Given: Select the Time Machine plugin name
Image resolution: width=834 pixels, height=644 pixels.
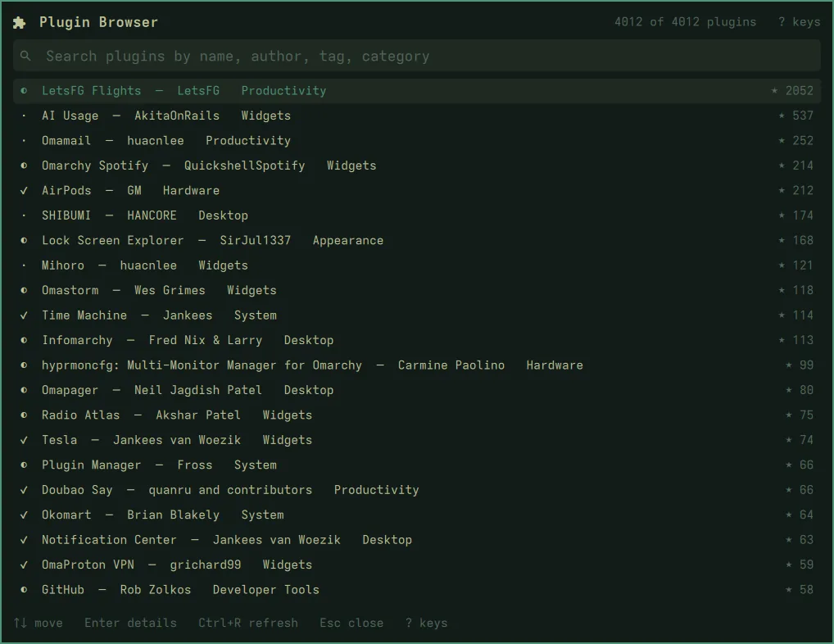Looking at the screenshot, I should (84, 315).
